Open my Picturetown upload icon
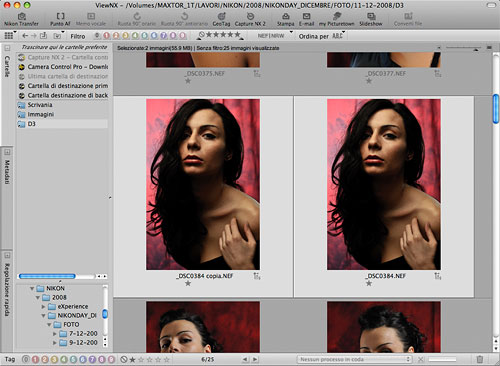The image size is (500, 366). click(337, 19)
